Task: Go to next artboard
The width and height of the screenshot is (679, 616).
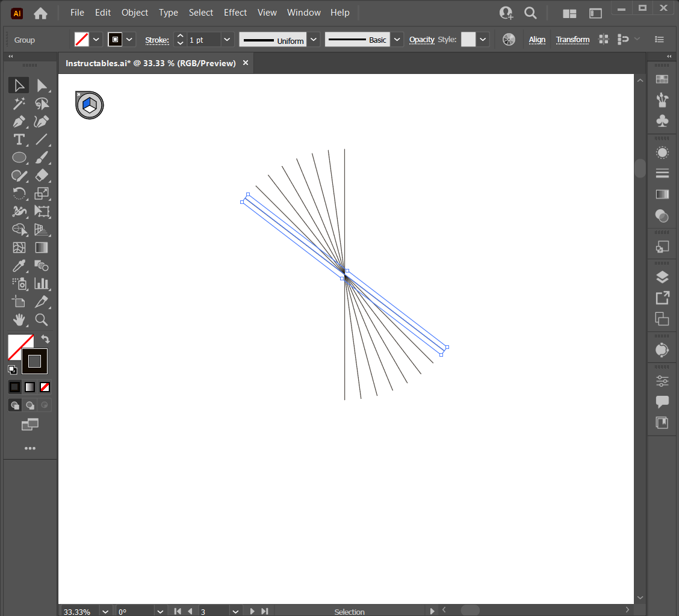Action: coord(252,611)
